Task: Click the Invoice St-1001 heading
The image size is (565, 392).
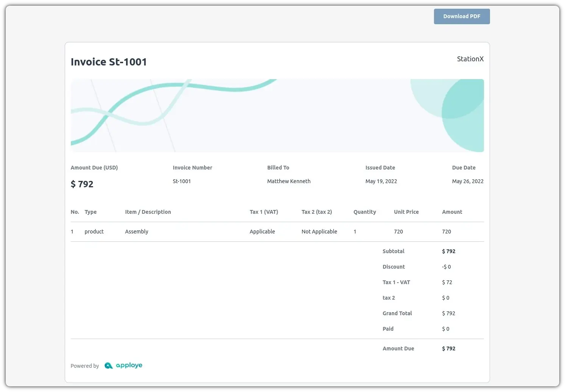Action: (x=109, y=62)
